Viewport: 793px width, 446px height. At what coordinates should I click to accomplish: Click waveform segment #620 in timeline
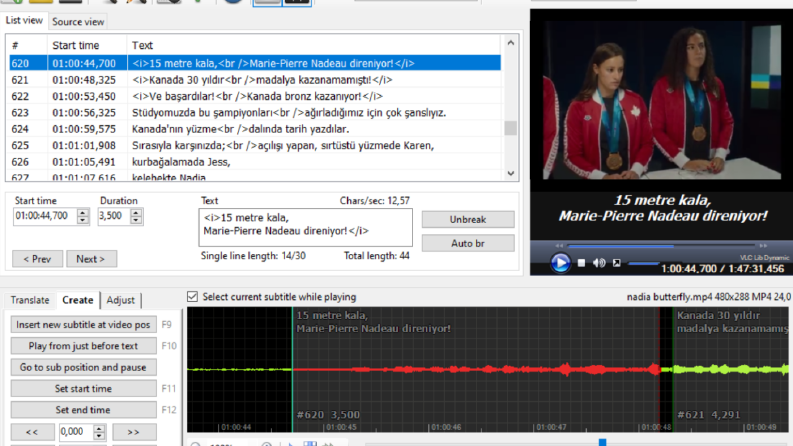476,370
